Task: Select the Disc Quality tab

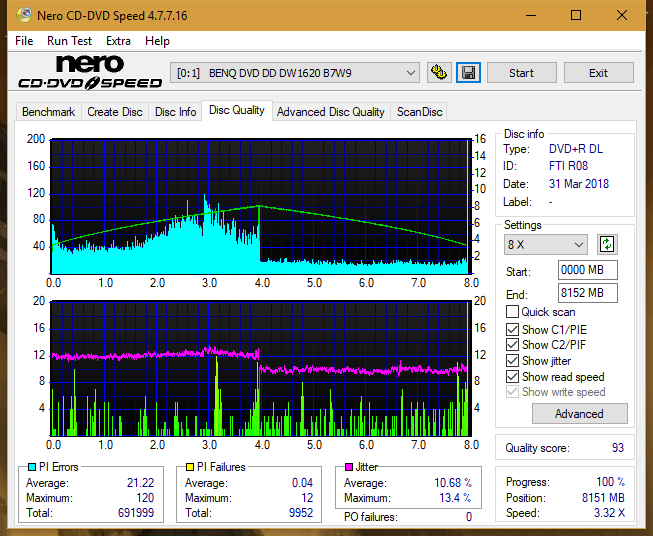Action: (237, 110)
